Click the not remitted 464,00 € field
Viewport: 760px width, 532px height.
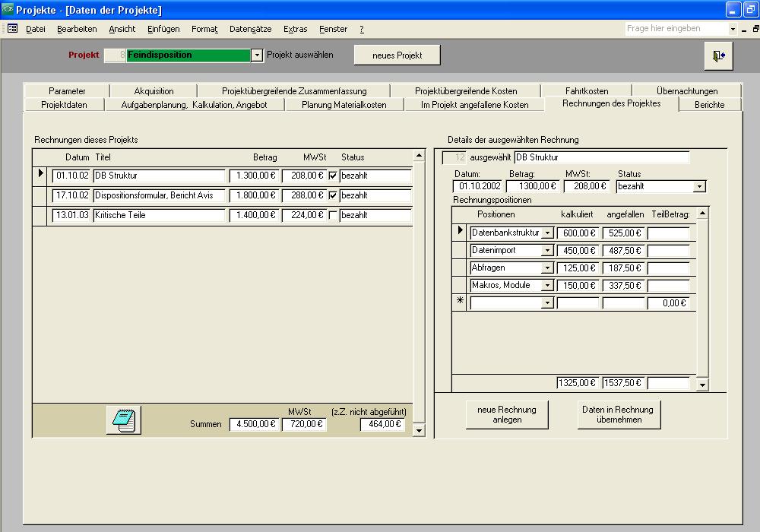click(383, 424)
